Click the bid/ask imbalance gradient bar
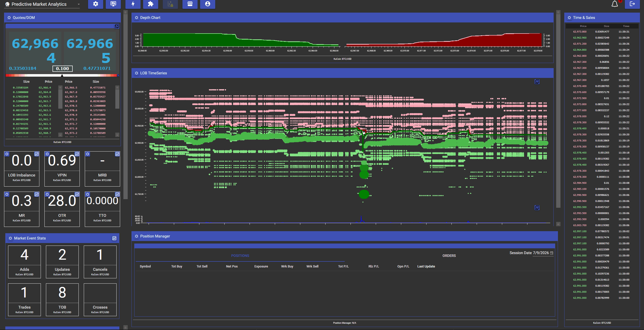This screenshot has height=330, width=644. click(62, 75)
